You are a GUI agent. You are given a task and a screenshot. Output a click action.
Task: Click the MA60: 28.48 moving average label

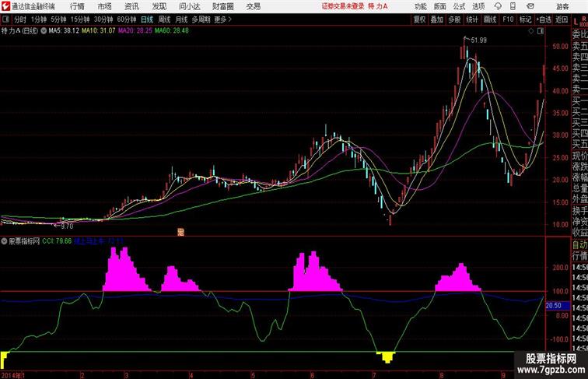172,31
